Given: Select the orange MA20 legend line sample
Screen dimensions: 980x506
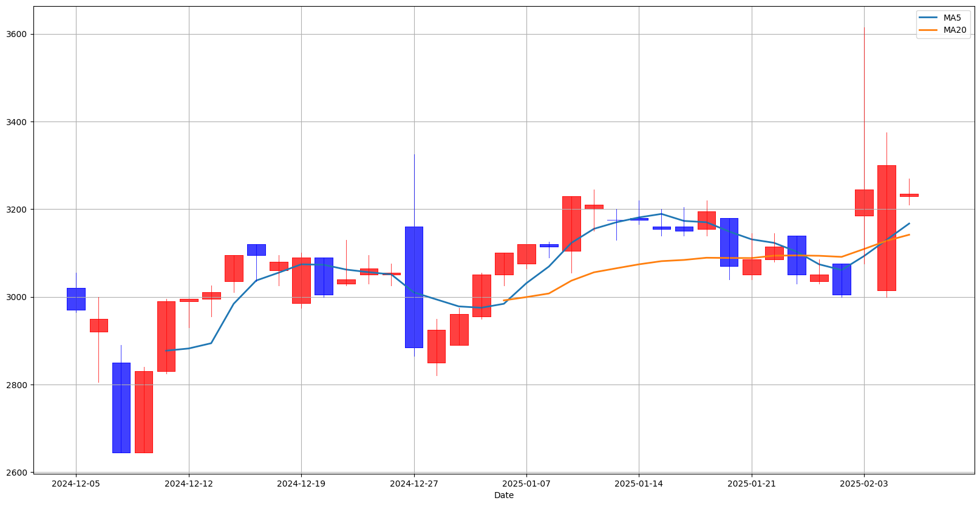Looking at the screenshot, I should pyautogui.click(x=929, y=30).
